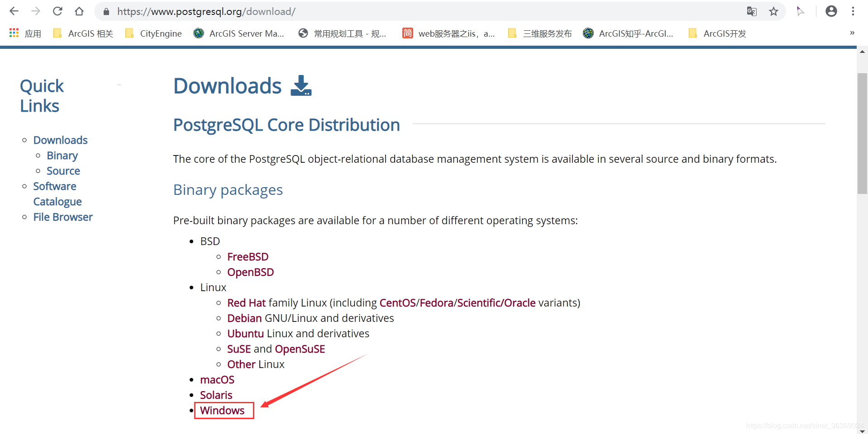
Task: Open the OpenBSD packages link
Action: click(251, 272)
